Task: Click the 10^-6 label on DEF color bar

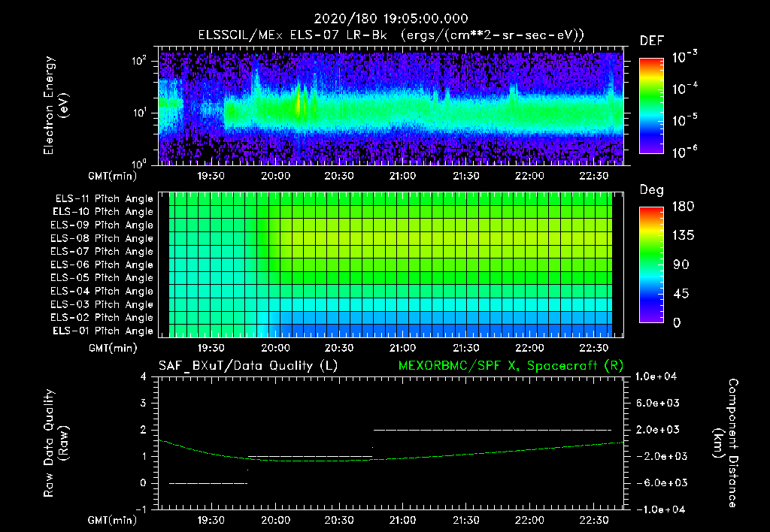Action: pyautogui.click(x=684, y=152)
